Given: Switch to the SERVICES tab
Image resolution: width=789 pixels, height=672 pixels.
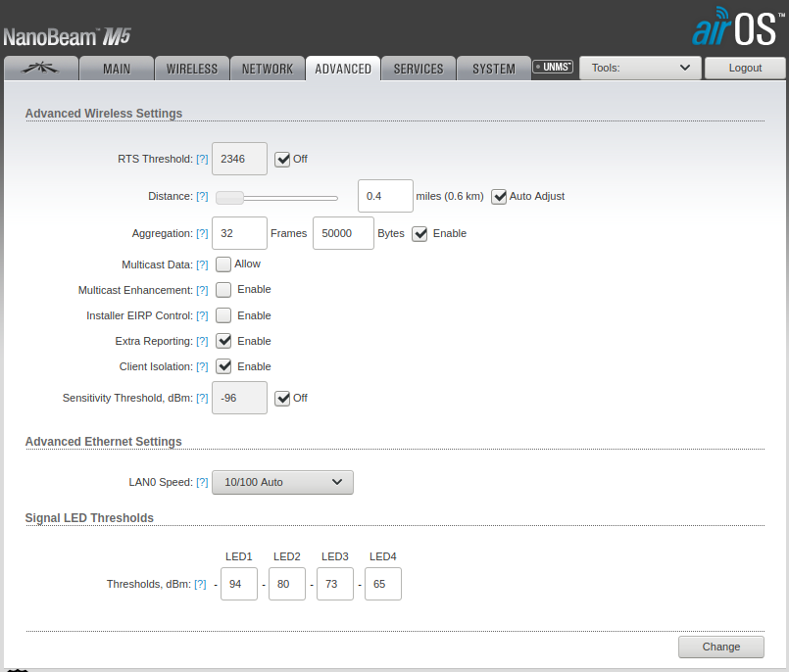Looking at the screenshot, I should pos(419,69).
